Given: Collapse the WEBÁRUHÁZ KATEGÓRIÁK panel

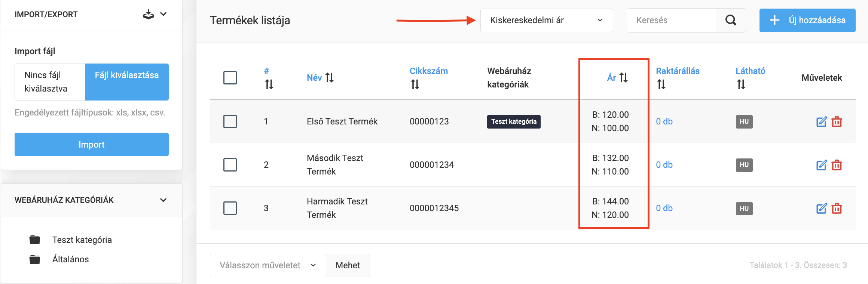Looking at the screenshot, I should pos(163,200).
